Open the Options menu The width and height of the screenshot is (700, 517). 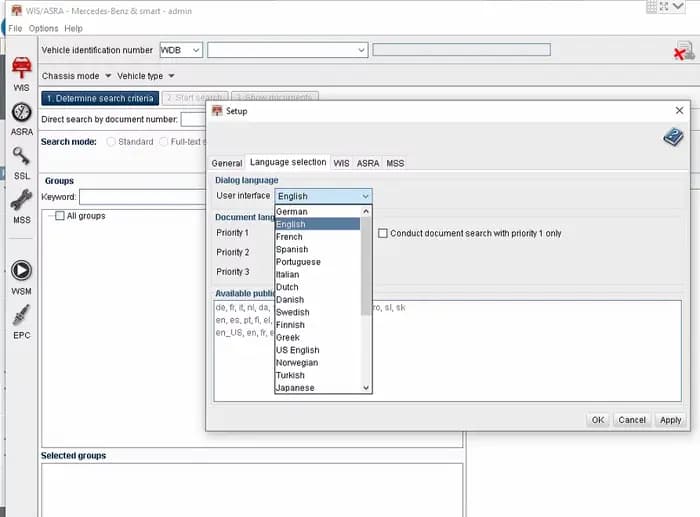(x=43, y=28)
